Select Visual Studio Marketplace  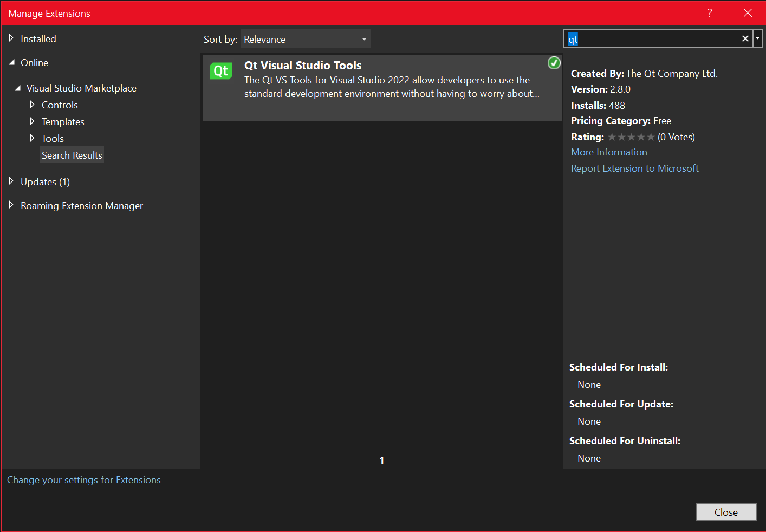(81, 88)
